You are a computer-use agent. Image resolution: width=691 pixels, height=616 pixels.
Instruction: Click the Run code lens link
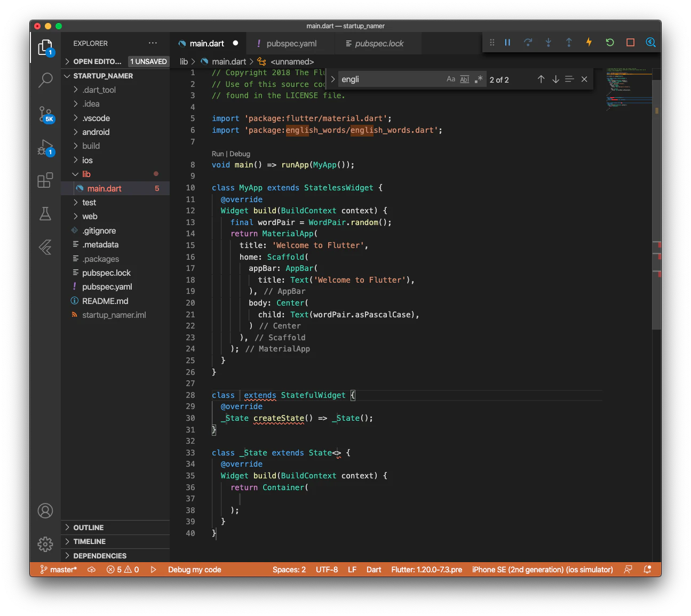coord(217,154)
